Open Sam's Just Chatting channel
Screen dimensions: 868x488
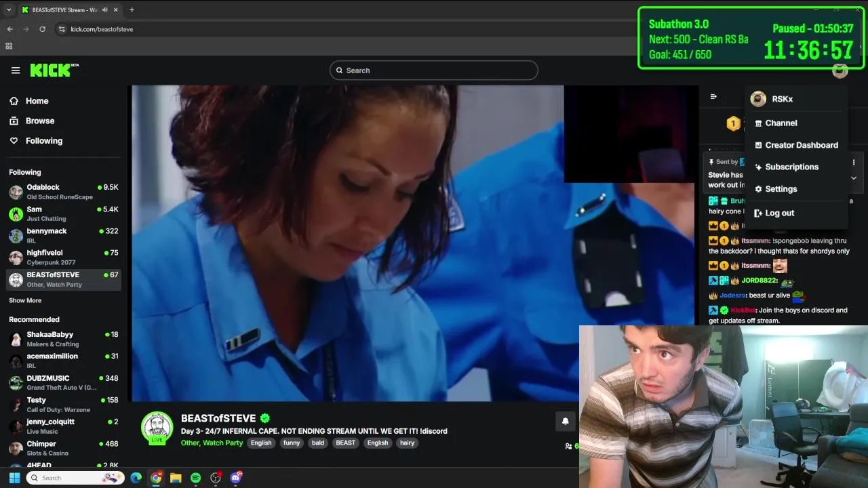click(64, 213)
